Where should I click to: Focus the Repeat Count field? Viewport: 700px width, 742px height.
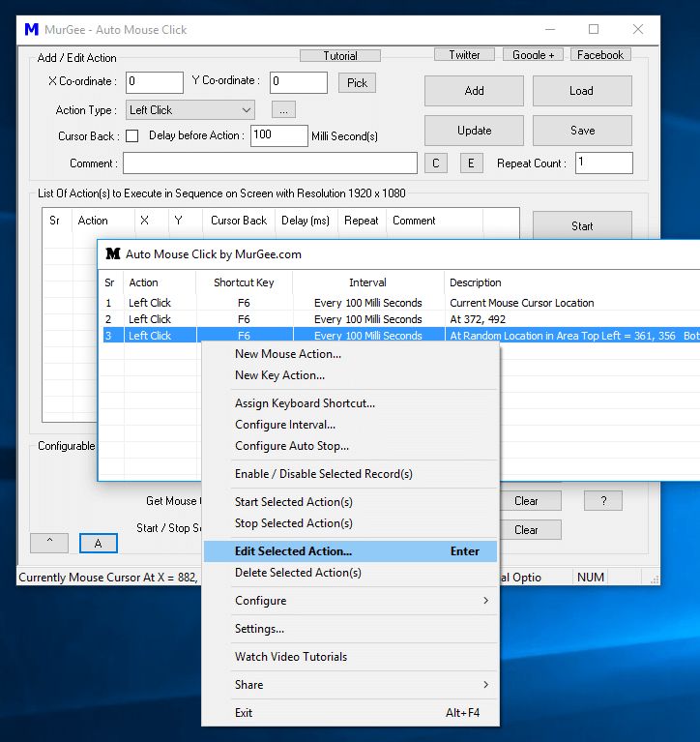pyautogui.click(x=604, y=163)
